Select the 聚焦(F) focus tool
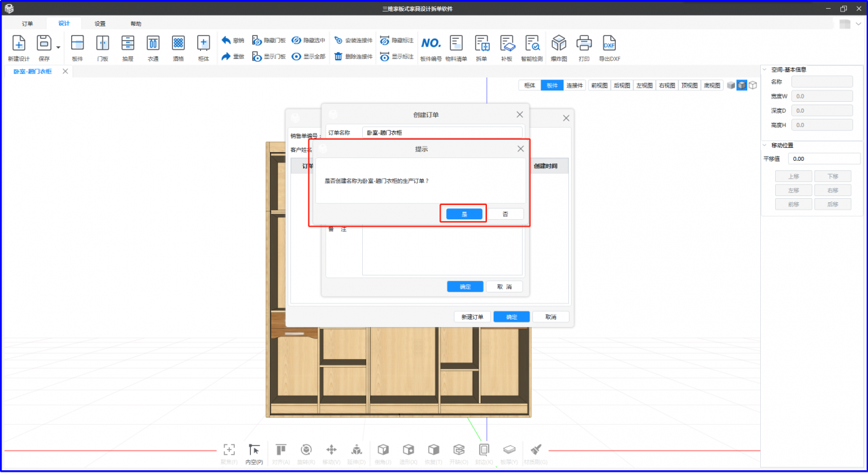The image size is (868, 473). click(229, 454)
